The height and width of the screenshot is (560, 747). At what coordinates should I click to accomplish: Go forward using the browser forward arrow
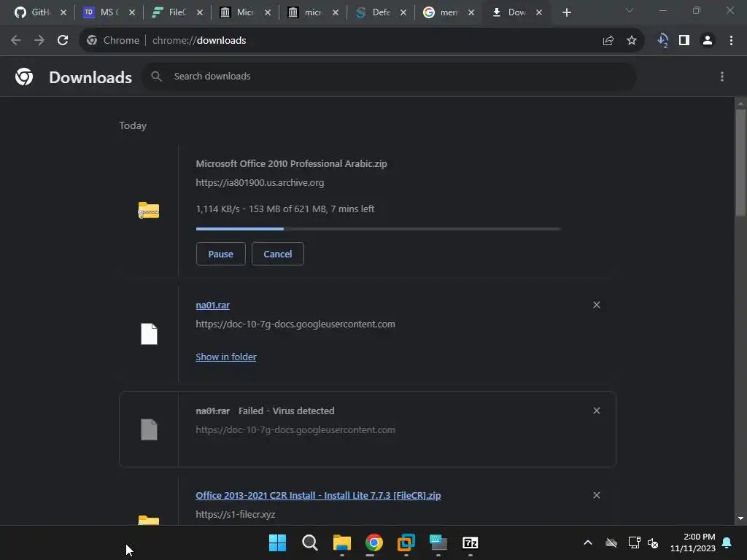click(x=39, y=41)
